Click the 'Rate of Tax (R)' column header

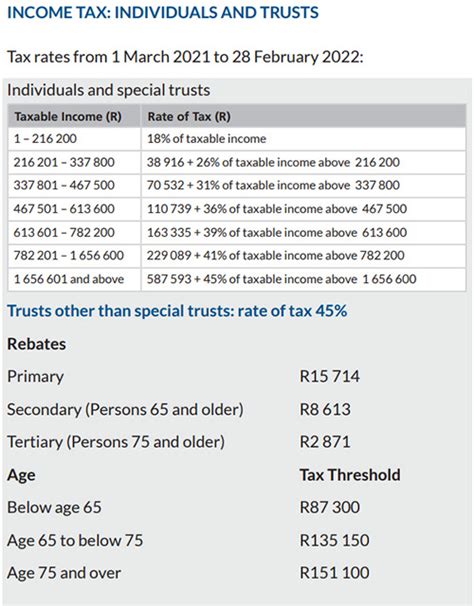coord(189,116)
